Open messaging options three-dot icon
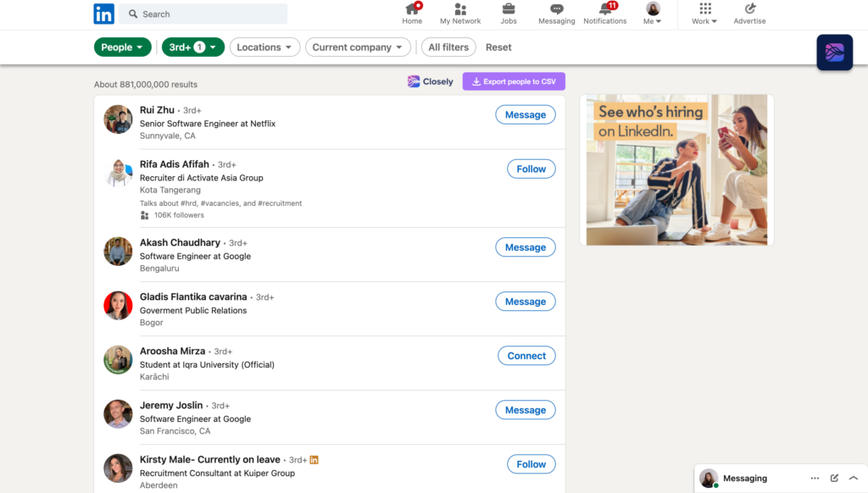The width and height of the screenshot is (868, 493). [815, 479]
